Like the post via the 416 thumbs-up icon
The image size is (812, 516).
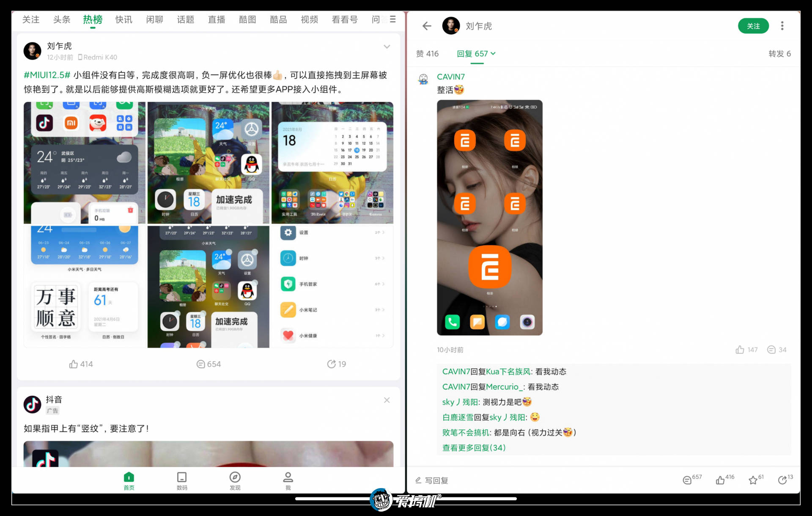point(724,480)
